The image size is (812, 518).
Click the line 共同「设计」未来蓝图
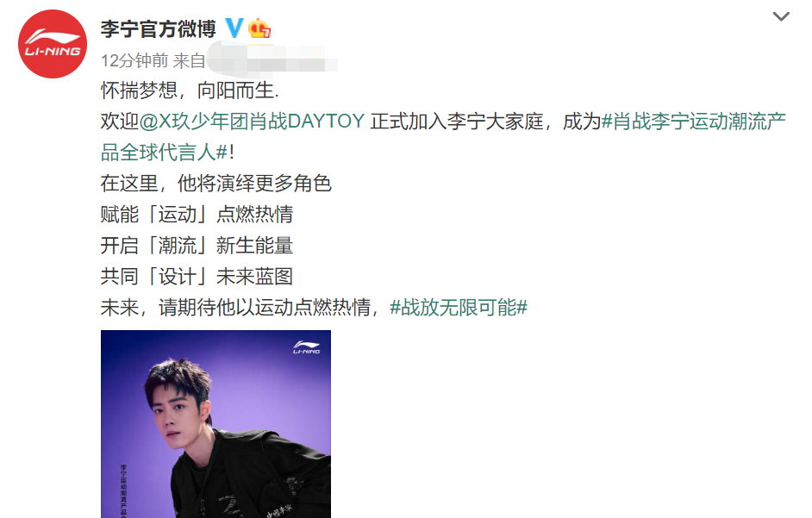coord(197,276)
